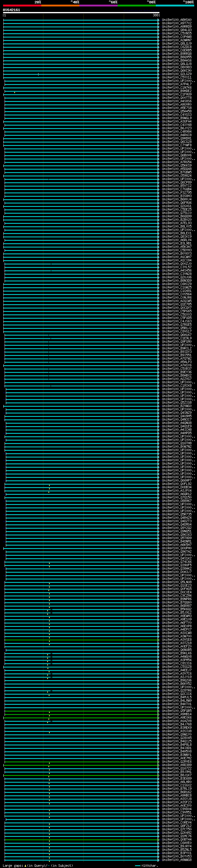Screen dimensions: 197x868
Task: Click the alignment bar for UniRef100_Q2LGZ9
Action: 81,74
